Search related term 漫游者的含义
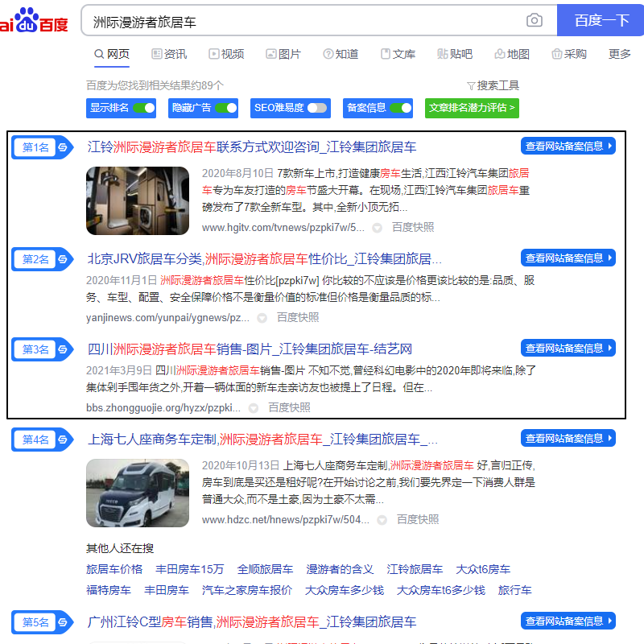 (x=340, y=569)
